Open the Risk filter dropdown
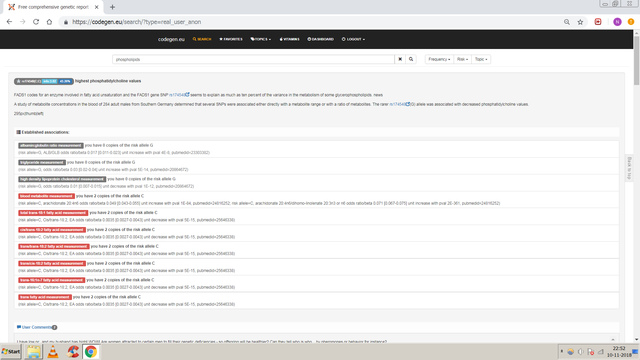This screenshot has width=640, height=360. [x=462, y=59]
